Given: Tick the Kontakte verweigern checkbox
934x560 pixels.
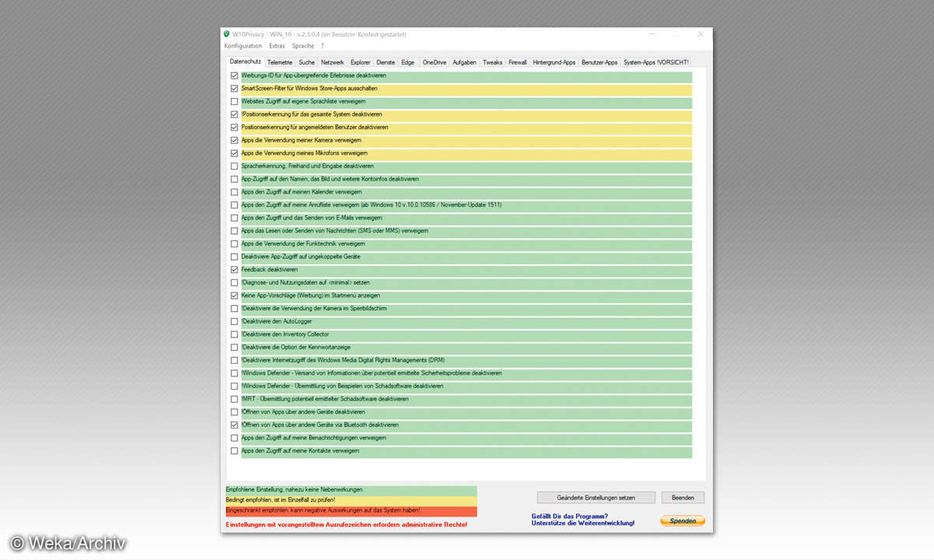Looking at the screenshot, I should [x=234, y=451].
